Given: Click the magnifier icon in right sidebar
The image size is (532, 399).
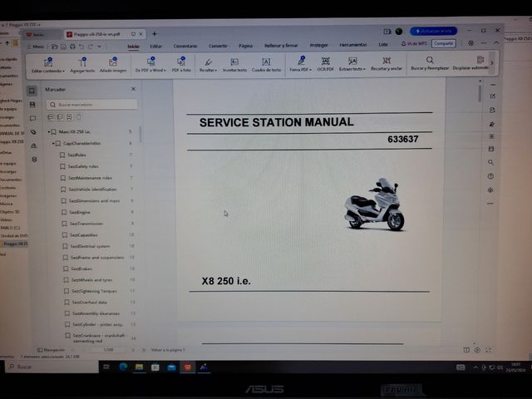Looking at the screenshot, I should click(x=490, y=163).
